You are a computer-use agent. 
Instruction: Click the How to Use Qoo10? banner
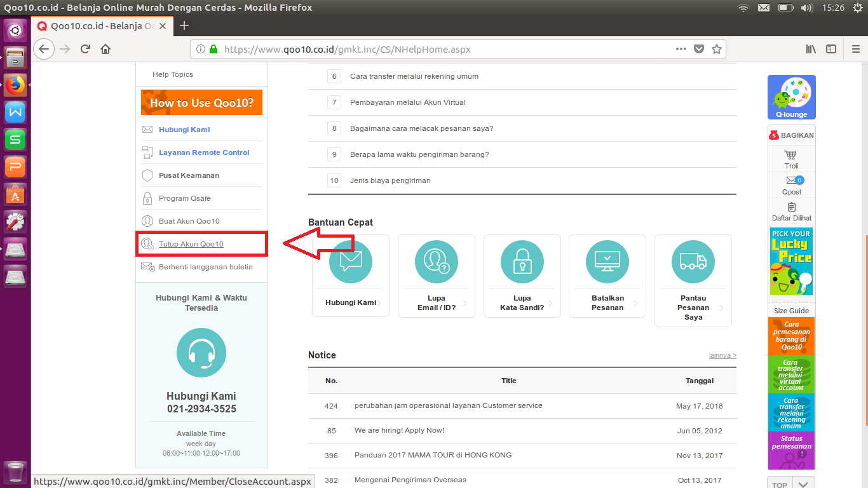[201, 102]
